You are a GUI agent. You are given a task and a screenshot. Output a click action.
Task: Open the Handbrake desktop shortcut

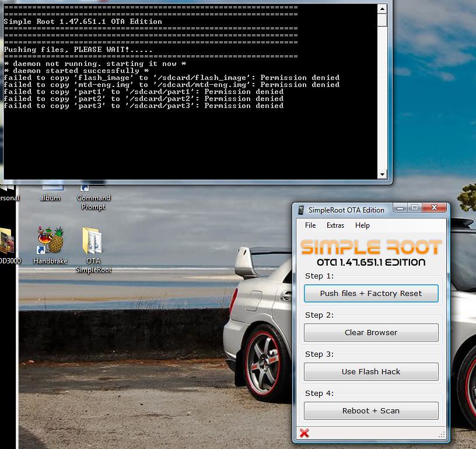[x=50, y=245]
